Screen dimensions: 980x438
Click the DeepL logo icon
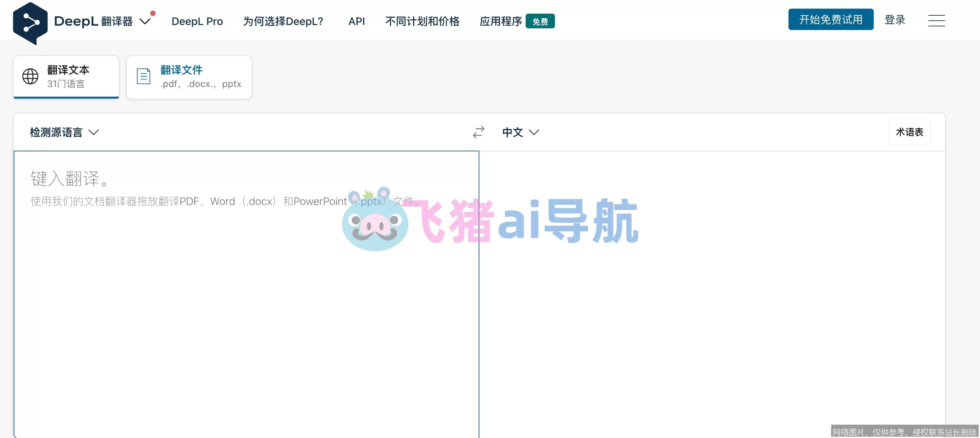30,23
